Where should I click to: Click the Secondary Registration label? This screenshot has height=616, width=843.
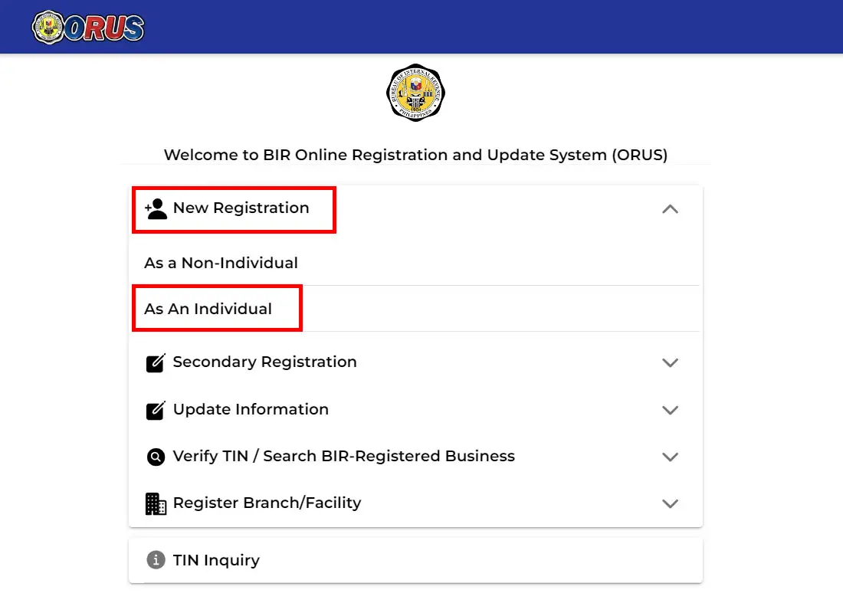click(x=264, y=362)
